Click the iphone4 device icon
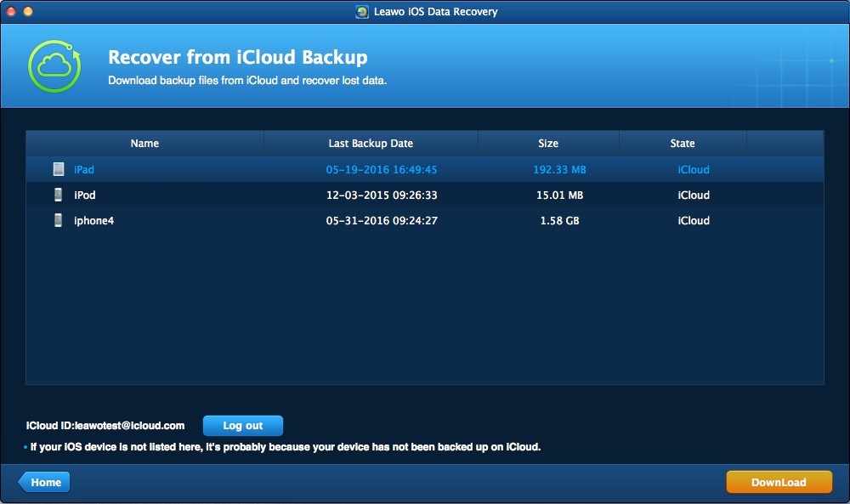This screenshot has height=504, width=850. pyautogui.click(x=59, y=220)
